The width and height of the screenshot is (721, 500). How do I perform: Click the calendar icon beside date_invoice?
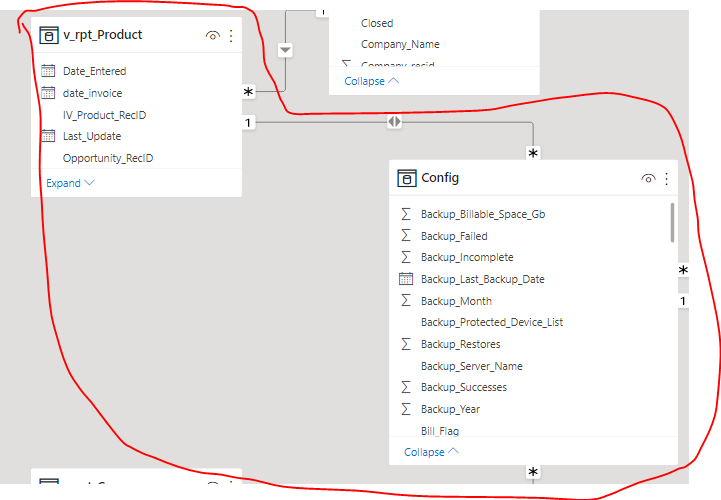[48, 93]
